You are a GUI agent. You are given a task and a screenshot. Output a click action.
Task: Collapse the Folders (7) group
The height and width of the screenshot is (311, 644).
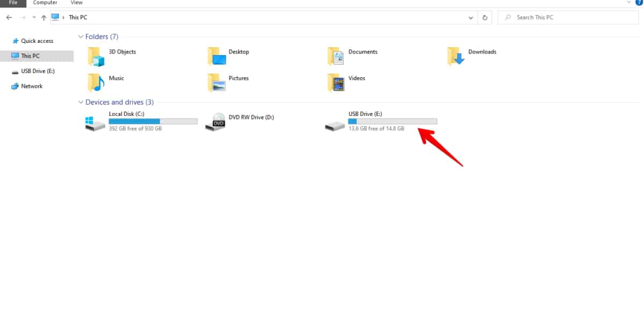[x=80, y=37]
